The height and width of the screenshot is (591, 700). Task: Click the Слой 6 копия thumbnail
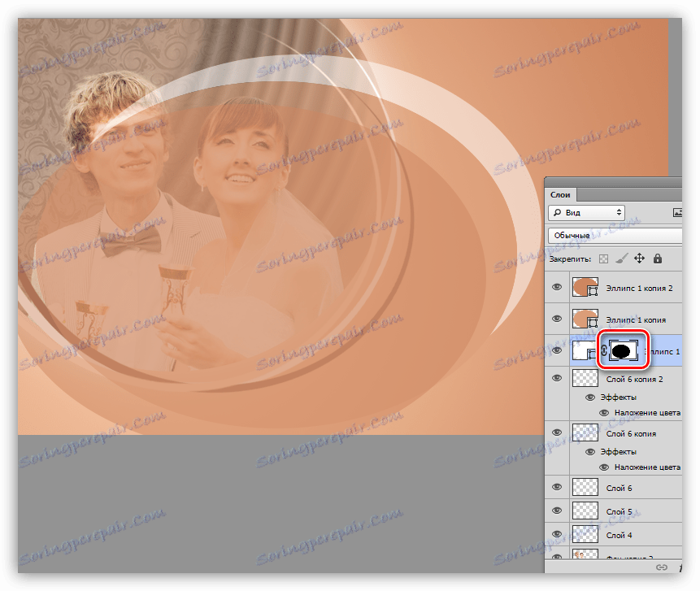585,433
